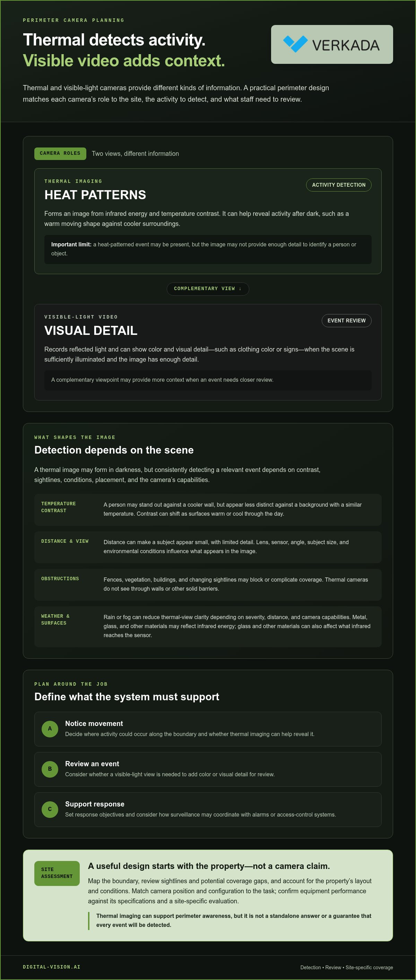
Task: Click the Activity Detection pill
Action: (x=338, y=185)
